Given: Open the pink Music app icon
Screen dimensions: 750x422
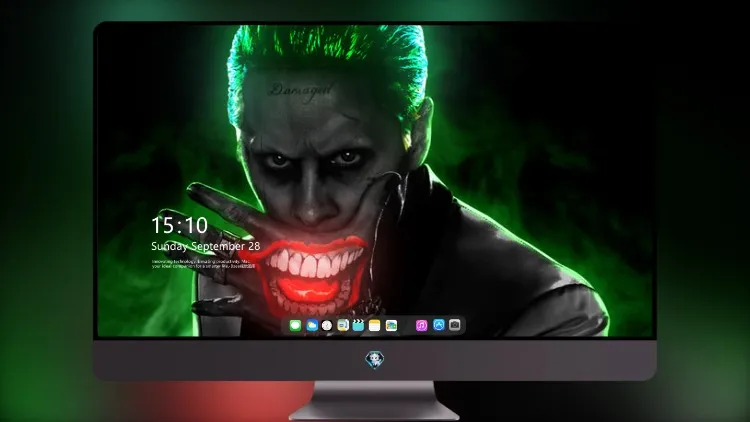Looking at the screenshot, I should click(421, 325).
